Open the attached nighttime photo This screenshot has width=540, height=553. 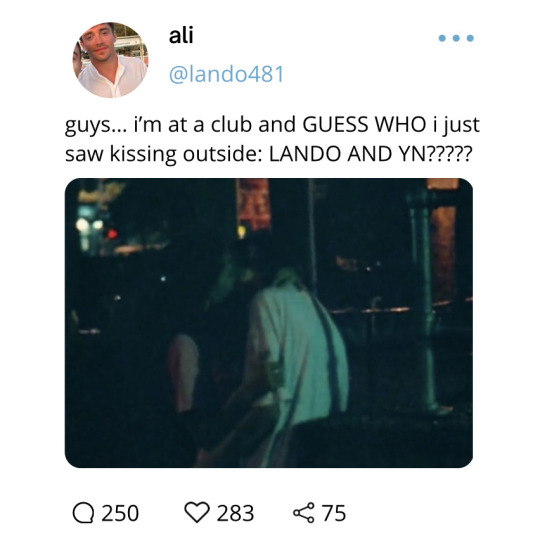pos(269,323)
